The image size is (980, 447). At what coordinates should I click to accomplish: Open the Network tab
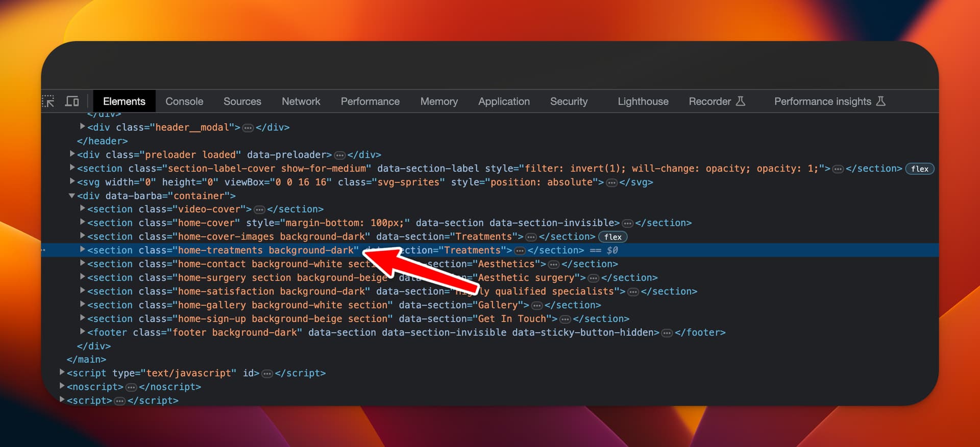301,101
